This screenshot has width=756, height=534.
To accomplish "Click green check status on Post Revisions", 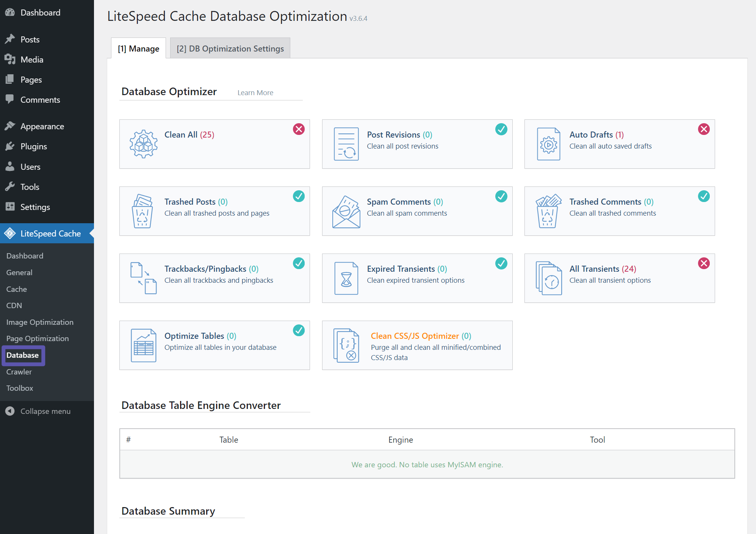I will pos(501,129).
